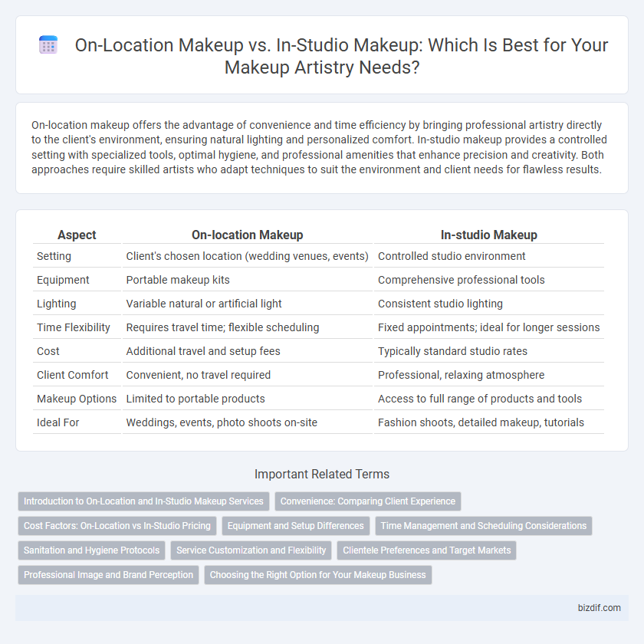Click cell 'Portable makeup kits'
The height and width of the screenshot is (644, 644).
click(x=178, y=280)
